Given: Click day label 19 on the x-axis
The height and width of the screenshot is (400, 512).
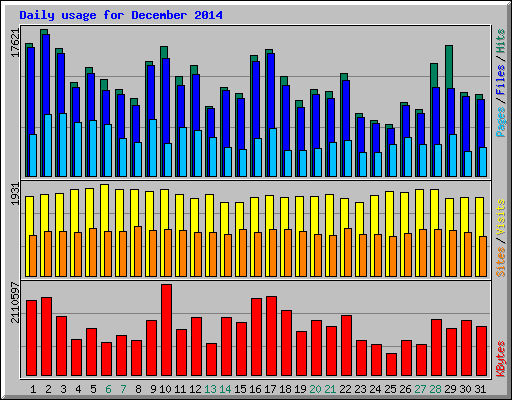Looking at the screenshot, I should coord(300,389).
